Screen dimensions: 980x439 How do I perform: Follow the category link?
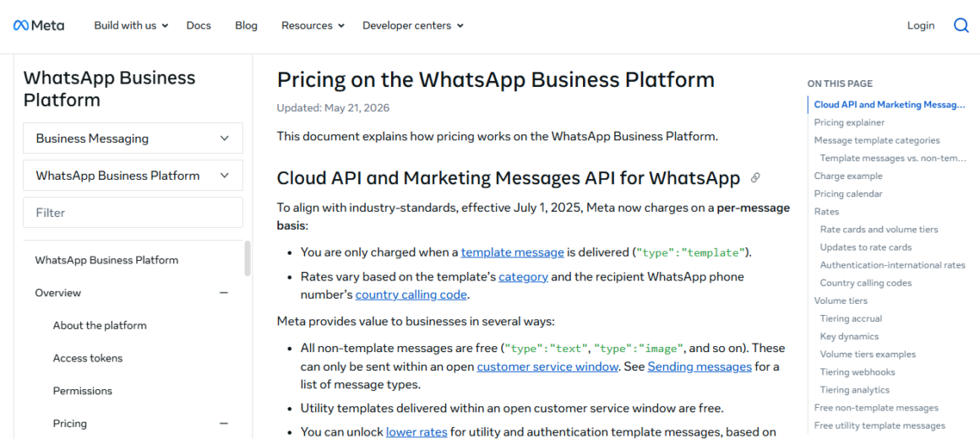click(x=524, y=276)
